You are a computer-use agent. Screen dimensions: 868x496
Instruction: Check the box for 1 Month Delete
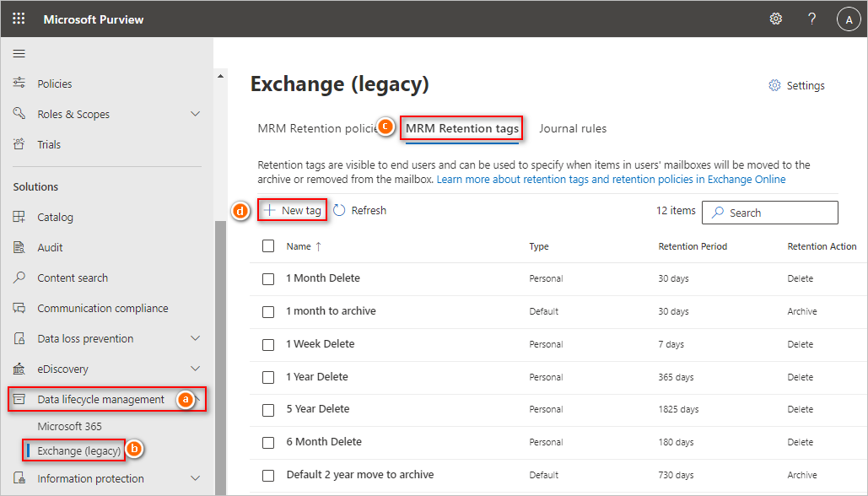[x=268, y=279]
